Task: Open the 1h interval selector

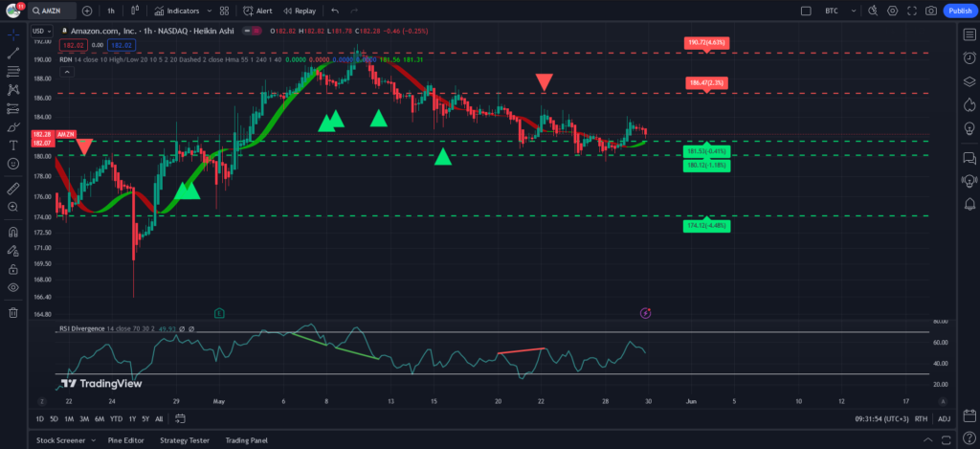Action: coord(111,11)
